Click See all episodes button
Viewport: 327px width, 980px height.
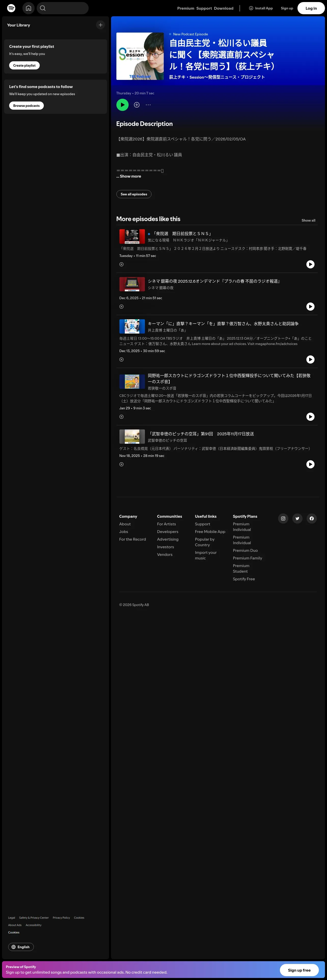(x=134, y=194)
